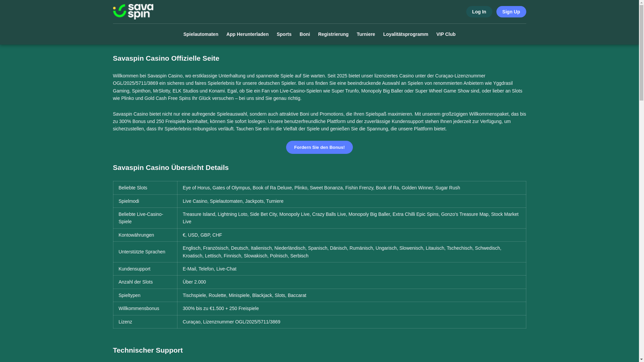Click 'Live Casino, Spielautomaten, Jackpots' cell
Image resolution: width=644 pixels, height=362 pixels.
click(352, 201)
